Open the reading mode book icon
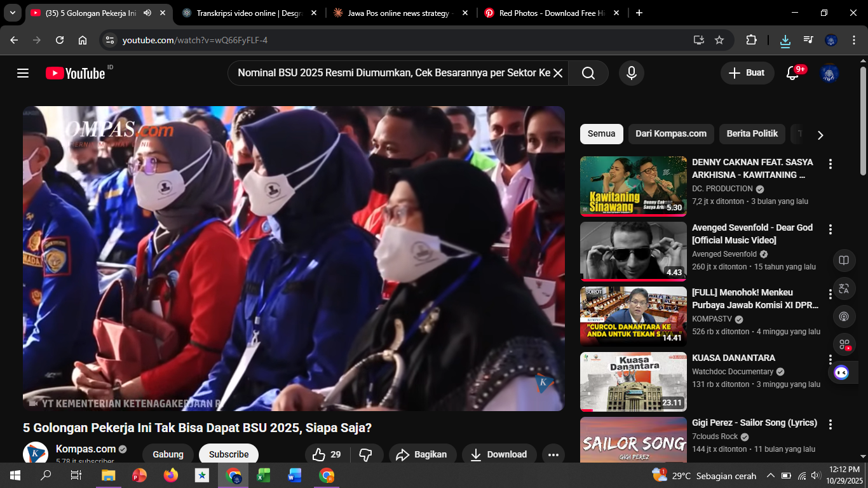Image resolution: width=868 pixels, height=488 pixels. point(844,261)
